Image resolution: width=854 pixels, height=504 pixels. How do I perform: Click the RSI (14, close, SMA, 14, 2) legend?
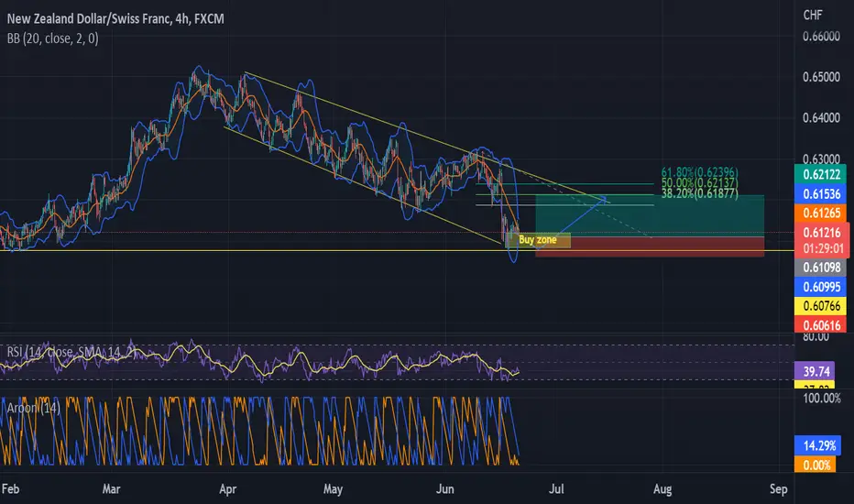[x=71, y=352]
